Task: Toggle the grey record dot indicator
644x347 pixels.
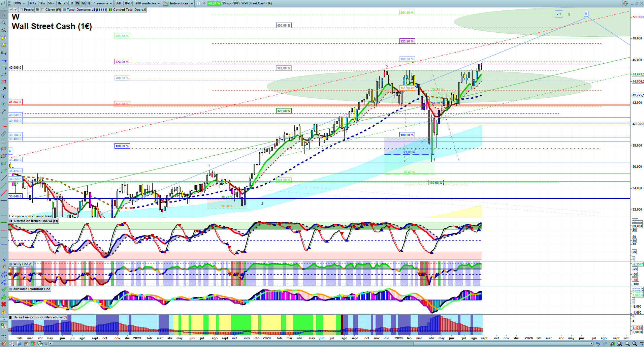Action: point(204,3)
